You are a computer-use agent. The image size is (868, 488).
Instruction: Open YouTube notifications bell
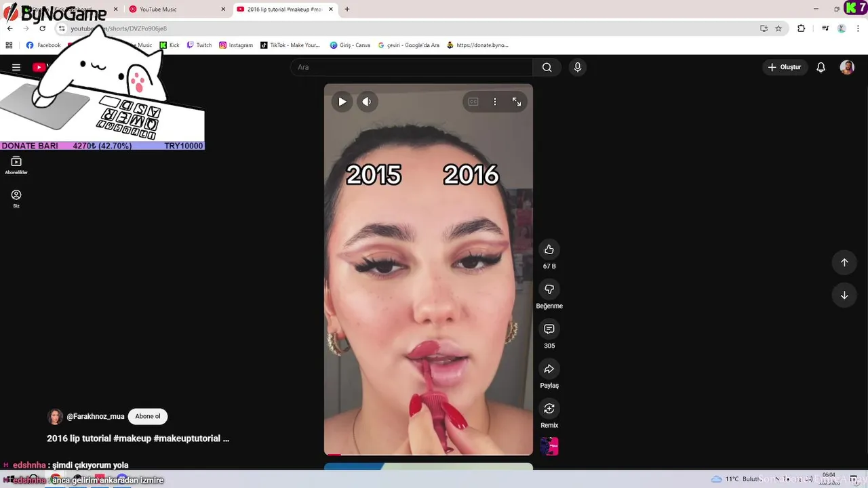click(821, 67)
